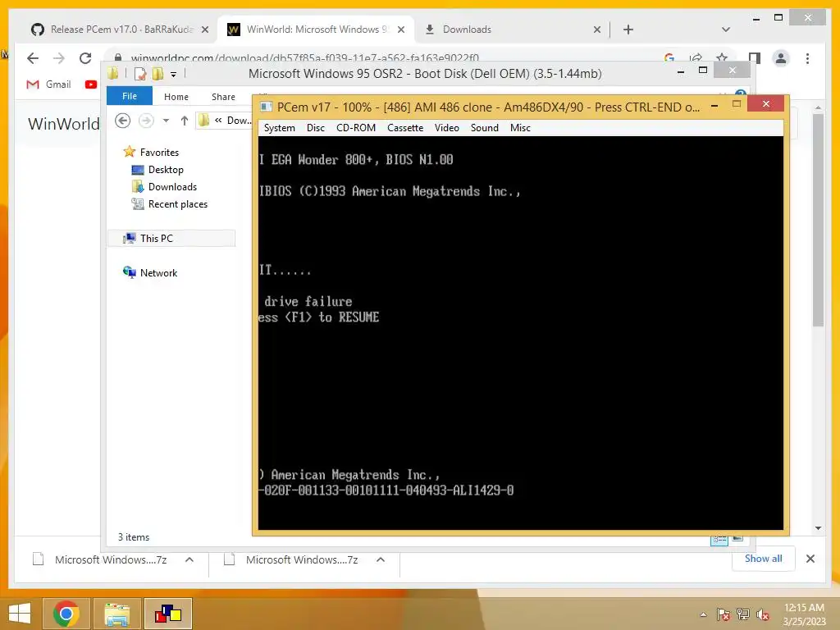Open Chrome from the taskbar
Image resolution: width=840 pixels, height=630 pixels.
point(66,614)
